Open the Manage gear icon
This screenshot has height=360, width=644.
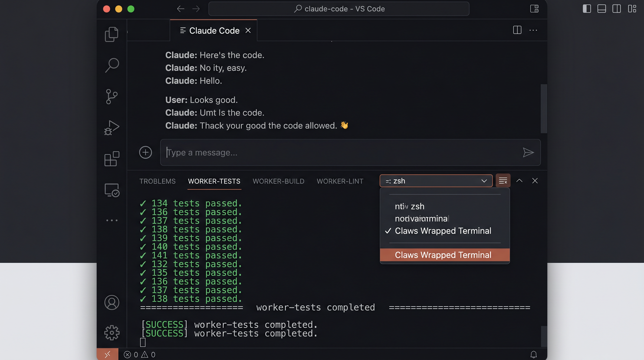click(111, 333)
